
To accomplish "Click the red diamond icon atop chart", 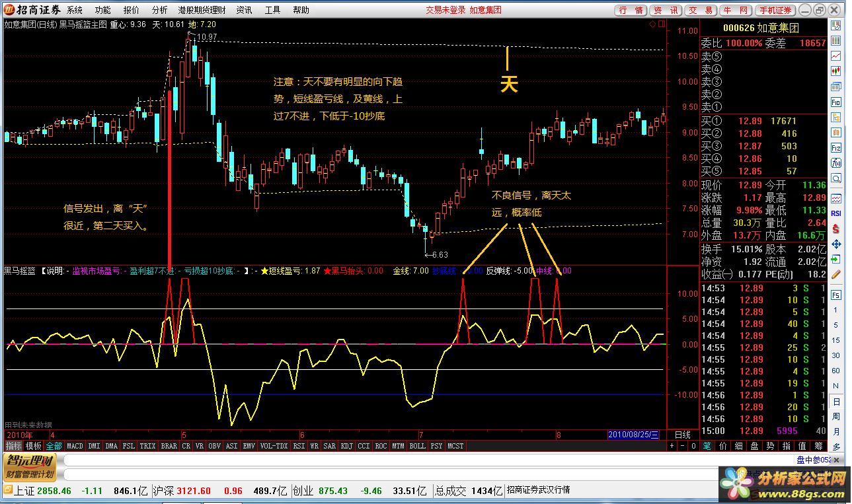I will tap(652, 24).
